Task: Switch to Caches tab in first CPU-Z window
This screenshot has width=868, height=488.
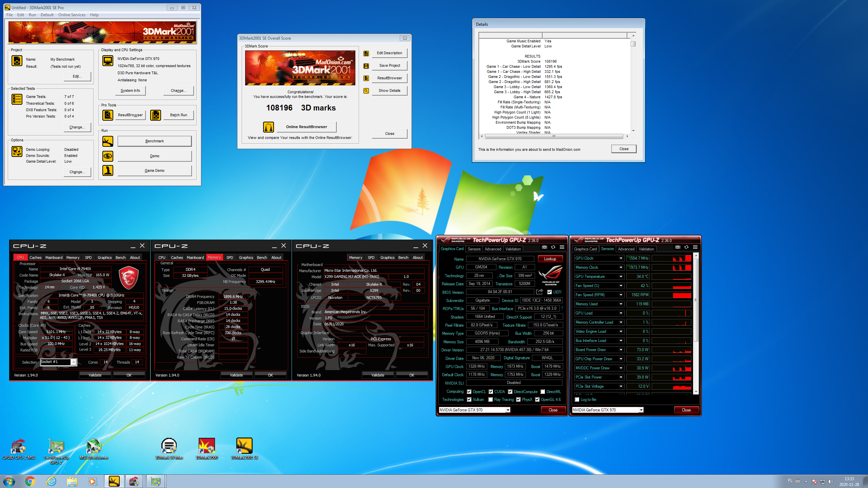Action: 35,258
